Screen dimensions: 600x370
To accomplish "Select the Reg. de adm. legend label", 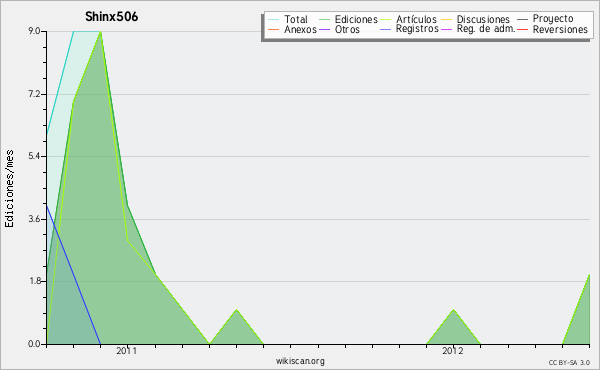I will pyautogui.click(x=486, y=29).
